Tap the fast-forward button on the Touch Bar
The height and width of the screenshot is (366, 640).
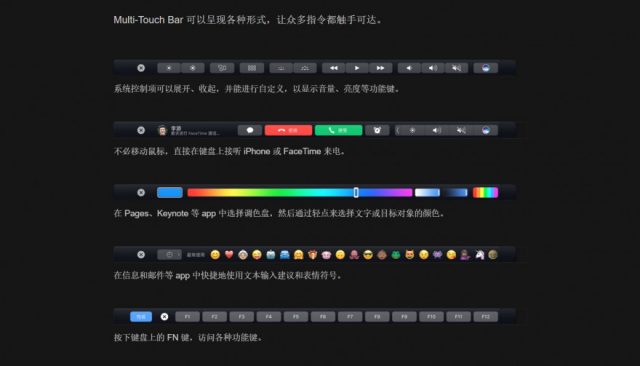click(380, 68)
